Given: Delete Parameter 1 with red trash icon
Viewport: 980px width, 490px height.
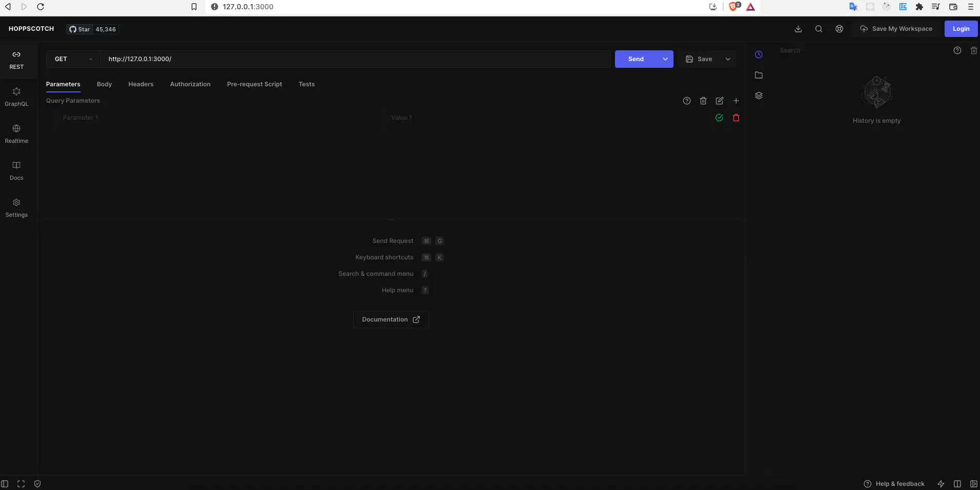Looking at the screenshot, I should tap(736, 118).
